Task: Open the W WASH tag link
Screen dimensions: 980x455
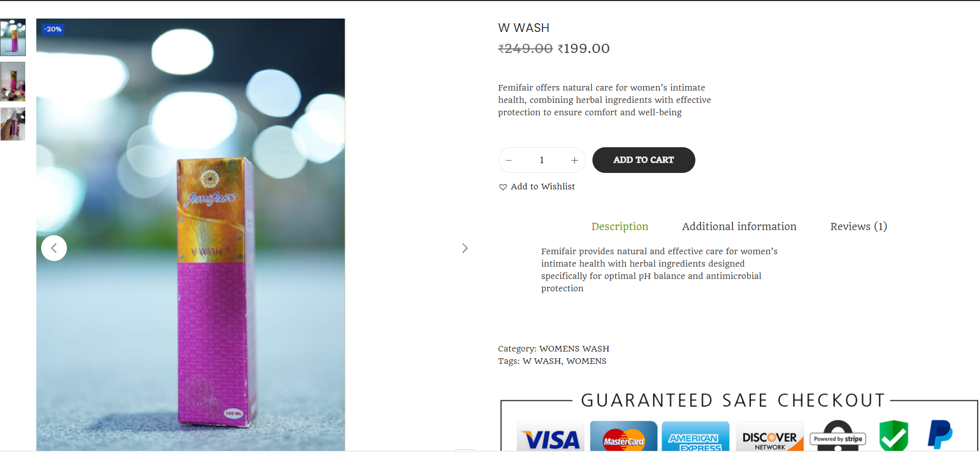Action: 542,361
